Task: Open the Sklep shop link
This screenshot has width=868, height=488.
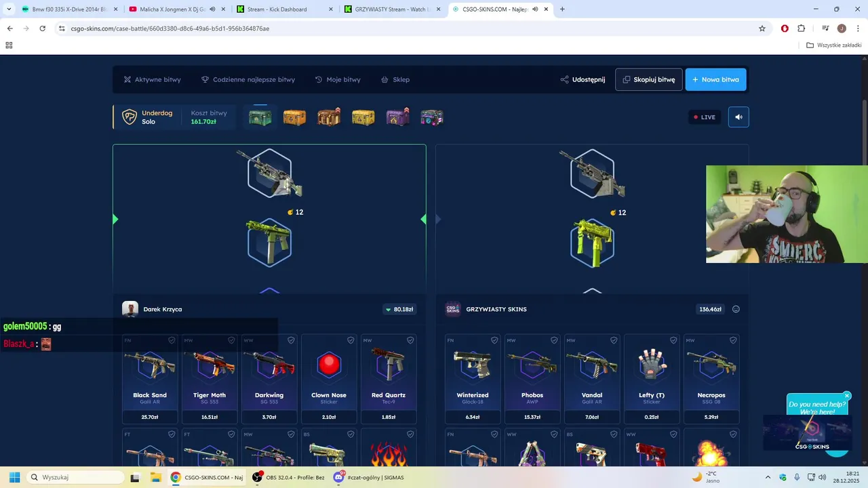Action: pos(395,79)
